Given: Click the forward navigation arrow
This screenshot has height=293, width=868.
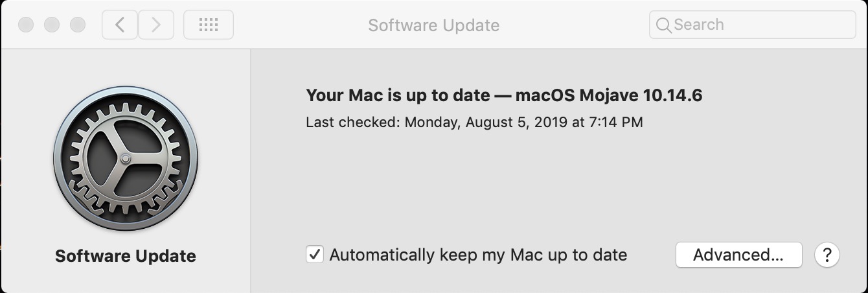Looking at the screenshot, I should (x=155, y=25).
